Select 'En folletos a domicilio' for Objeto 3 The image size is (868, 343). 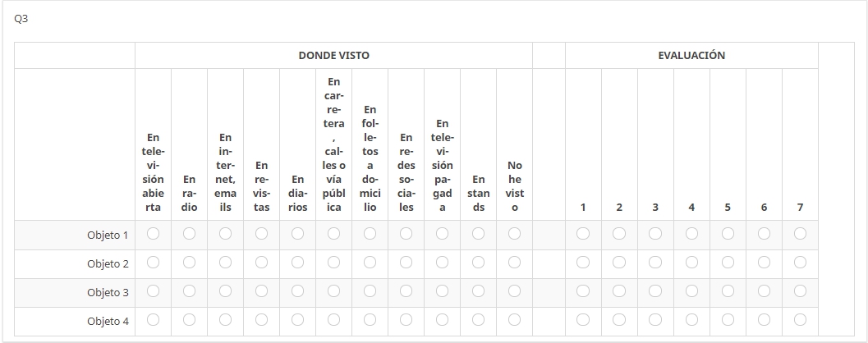click(370, 291)
